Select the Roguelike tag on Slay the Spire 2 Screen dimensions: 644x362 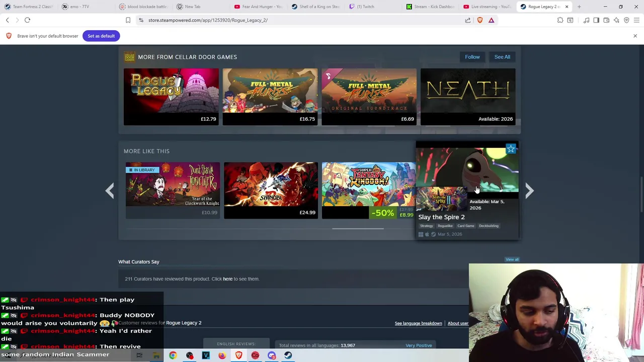(x=445, y=226)
